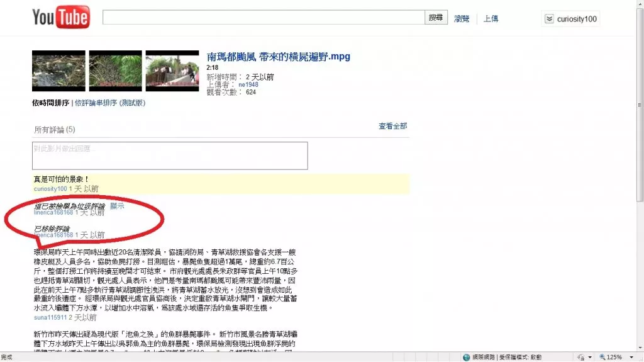Screen dimensions: 644x362
Task: Click the comment response text box
Action: pyautogui.click(x=170, y=156)
